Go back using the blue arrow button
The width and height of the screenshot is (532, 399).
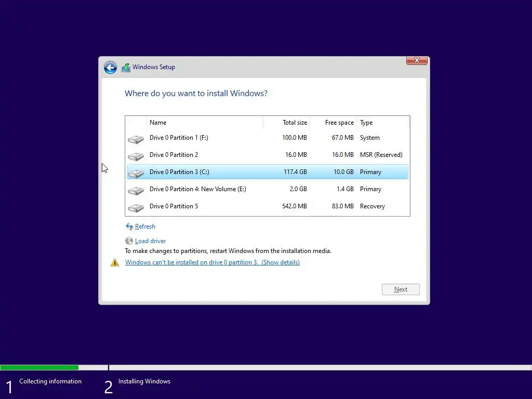coord(110,68)
